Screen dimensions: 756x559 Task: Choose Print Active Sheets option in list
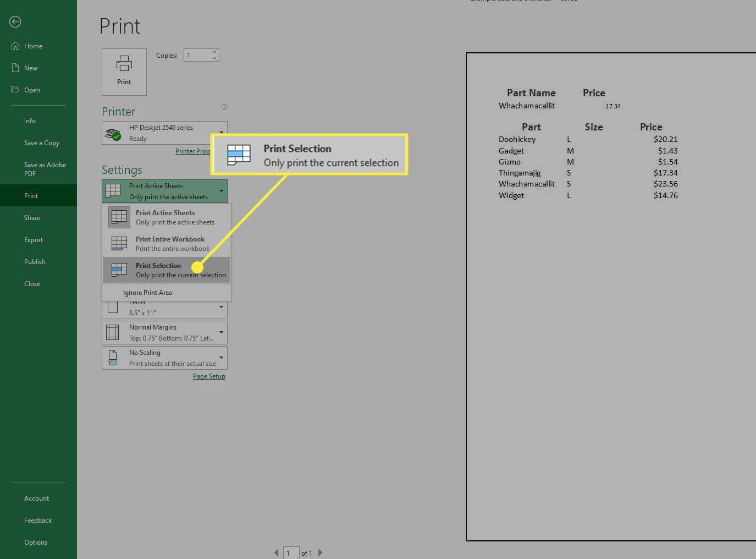tap(167, 217)
